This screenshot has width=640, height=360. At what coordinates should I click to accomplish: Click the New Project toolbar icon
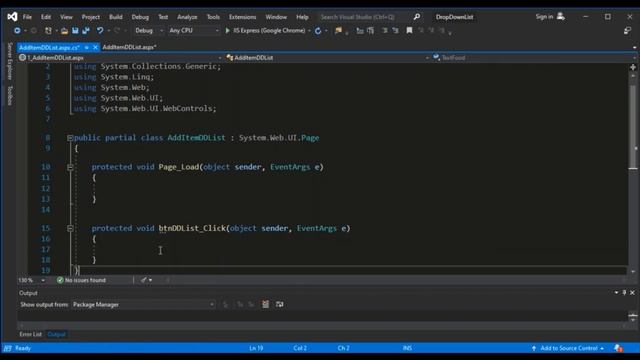(48, 31)
